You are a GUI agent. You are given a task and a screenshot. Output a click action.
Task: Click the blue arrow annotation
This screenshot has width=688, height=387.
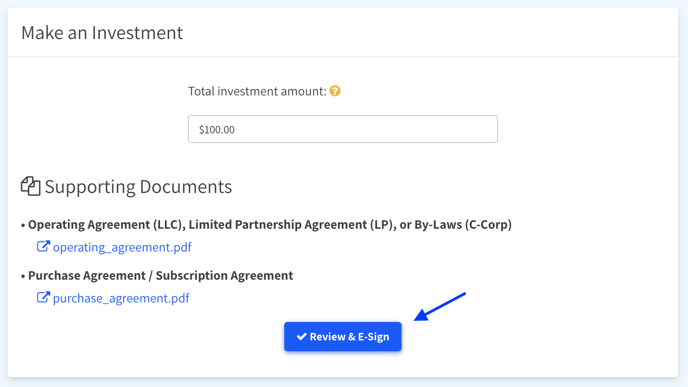(440, 307)
